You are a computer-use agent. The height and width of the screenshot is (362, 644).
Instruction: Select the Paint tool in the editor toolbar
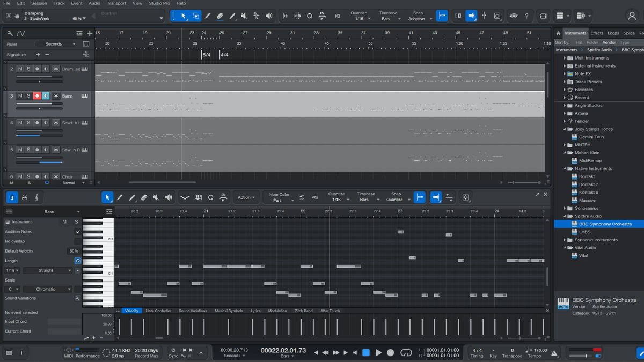[x=120, y=197]
